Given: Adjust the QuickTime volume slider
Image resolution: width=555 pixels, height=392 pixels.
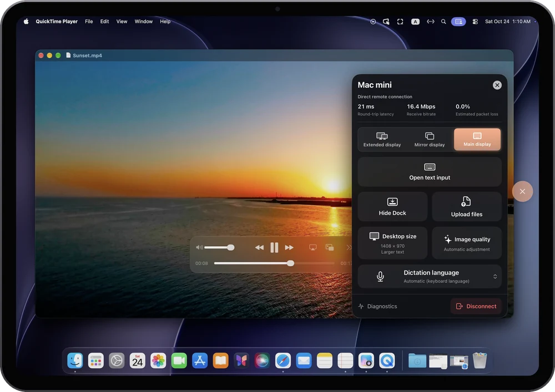Looking at the screenshot, I should (219, 247).
